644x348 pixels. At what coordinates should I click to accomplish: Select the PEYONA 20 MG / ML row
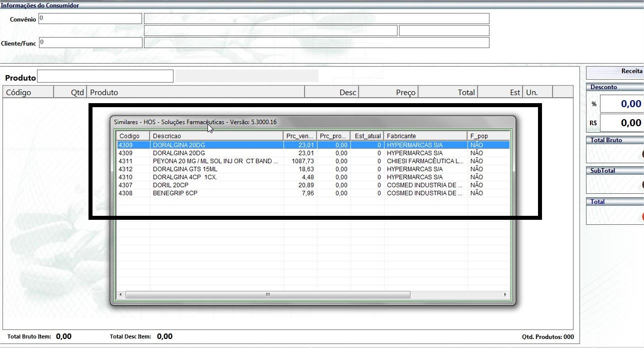(x=215, y=161)
